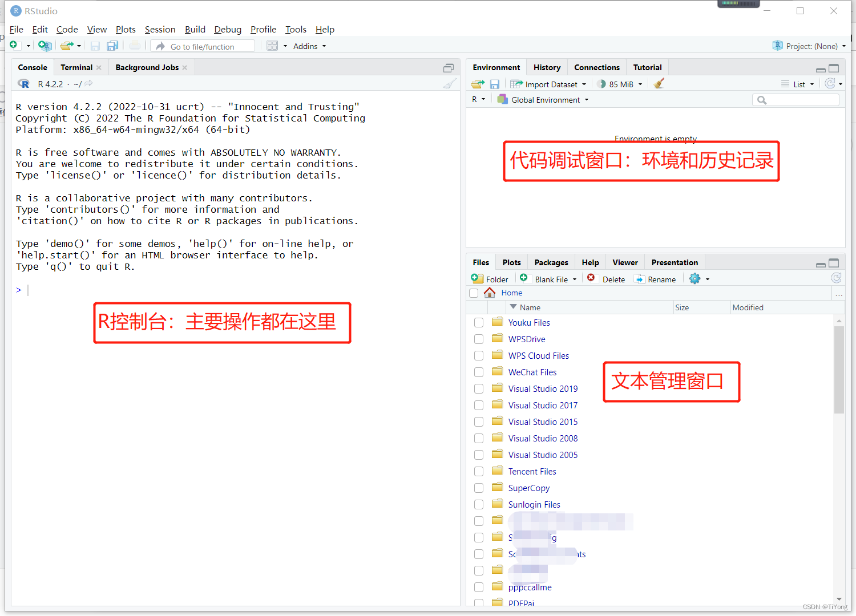The width and height of the screenshot is (856, 616).
Task: Switch to the History tab
Action: click(547, 67)
